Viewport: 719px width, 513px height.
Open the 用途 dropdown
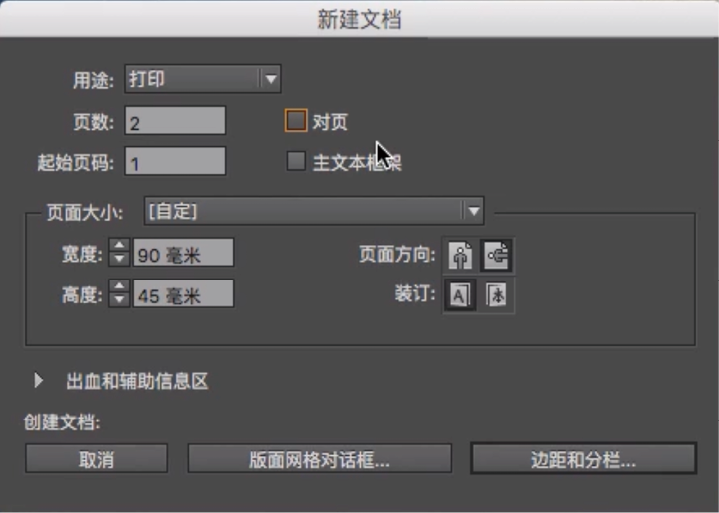pyautogui.click(x=202, y=79)
